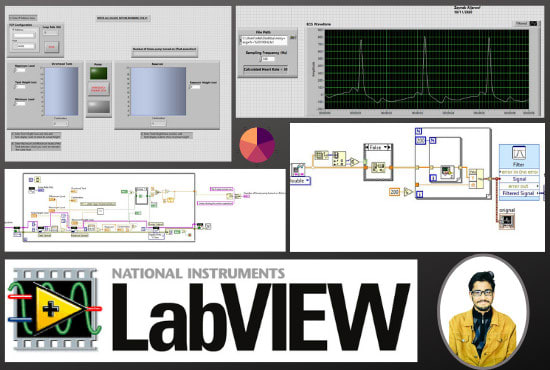Image resolution: width=550 pixels, height=370 pixels.
Task: Click the Sampling Frequency numeric field
Action: (x=268, y=59)
